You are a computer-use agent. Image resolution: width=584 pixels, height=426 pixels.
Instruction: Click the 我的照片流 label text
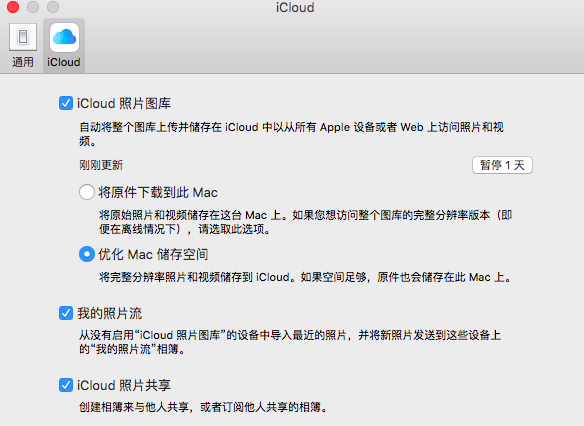click(110, 313)
